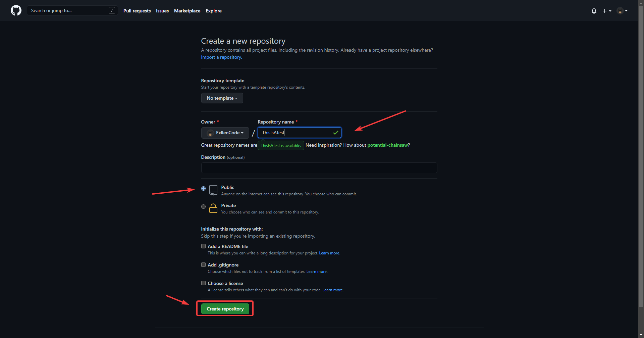644x338 pixels.
Task: Select the Private visibility radio button
Action: coord(203,206)
